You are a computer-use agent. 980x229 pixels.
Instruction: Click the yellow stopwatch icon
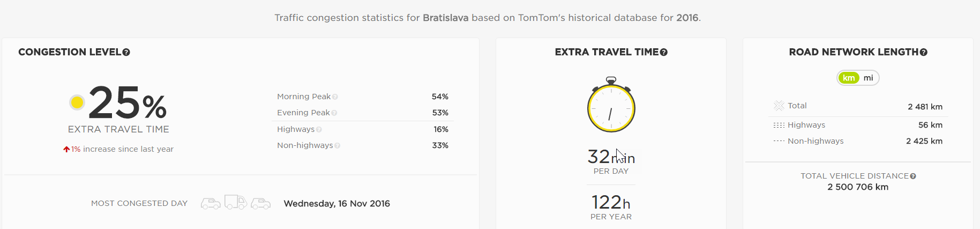pos(611,106)
